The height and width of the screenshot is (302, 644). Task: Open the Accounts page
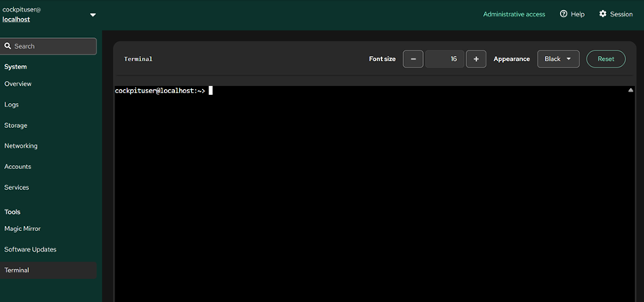tap(17, 167)
